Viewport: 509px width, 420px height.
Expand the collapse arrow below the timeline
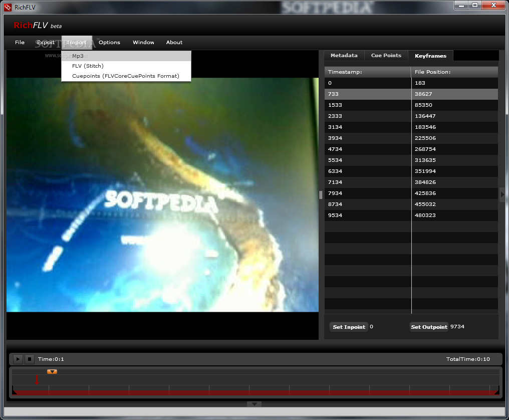pos(254,404)
